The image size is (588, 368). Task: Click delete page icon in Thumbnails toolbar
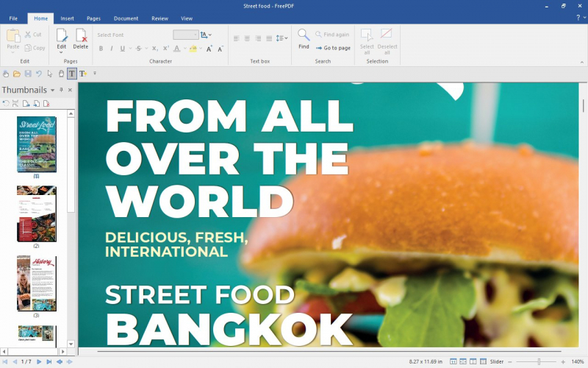(x=46, y=103)
